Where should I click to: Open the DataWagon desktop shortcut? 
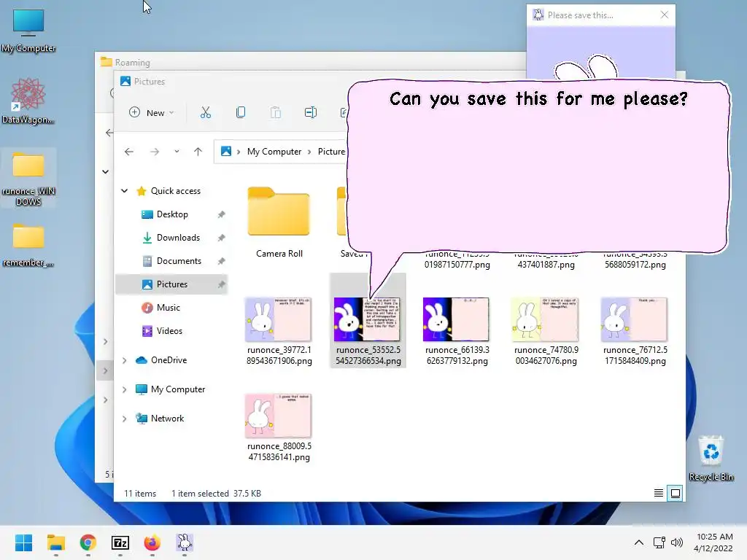click(28, 101)
